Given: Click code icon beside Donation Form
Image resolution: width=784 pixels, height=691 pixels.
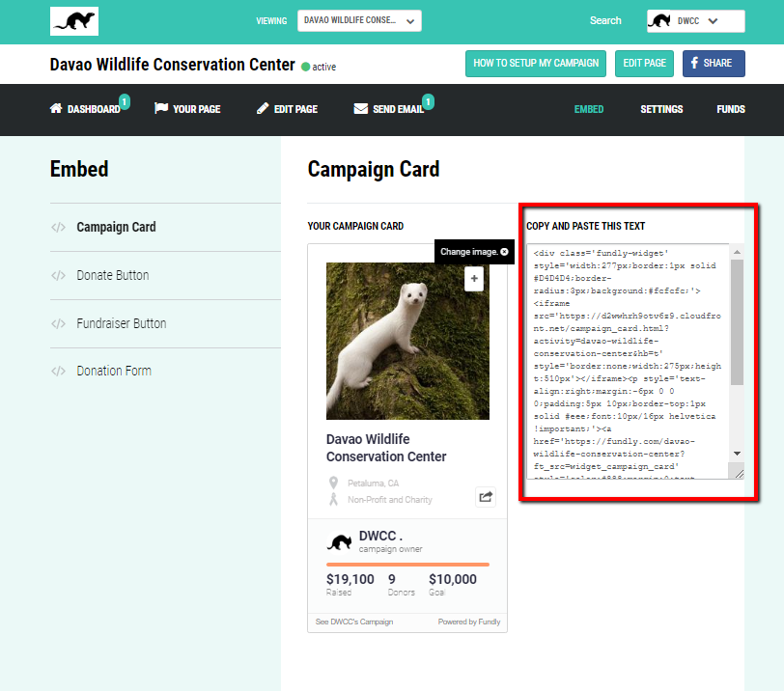Looking at the screenshot, I should coord(58,371).
